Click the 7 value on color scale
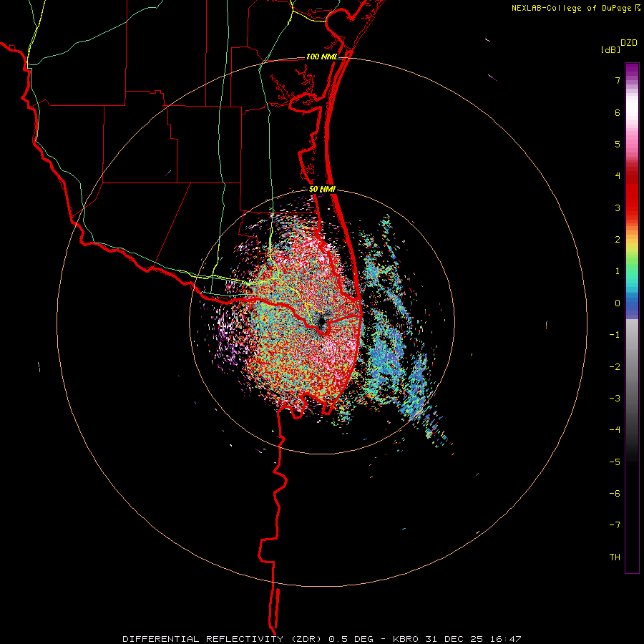The width and height of the screenshot is (644, 644). click(618, 80)
